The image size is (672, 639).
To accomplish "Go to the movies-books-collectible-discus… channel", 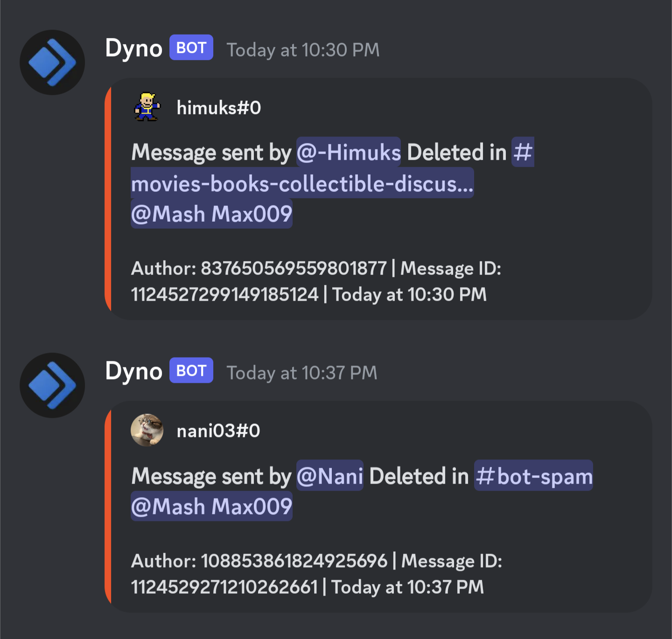I will [x=302, y=183].
